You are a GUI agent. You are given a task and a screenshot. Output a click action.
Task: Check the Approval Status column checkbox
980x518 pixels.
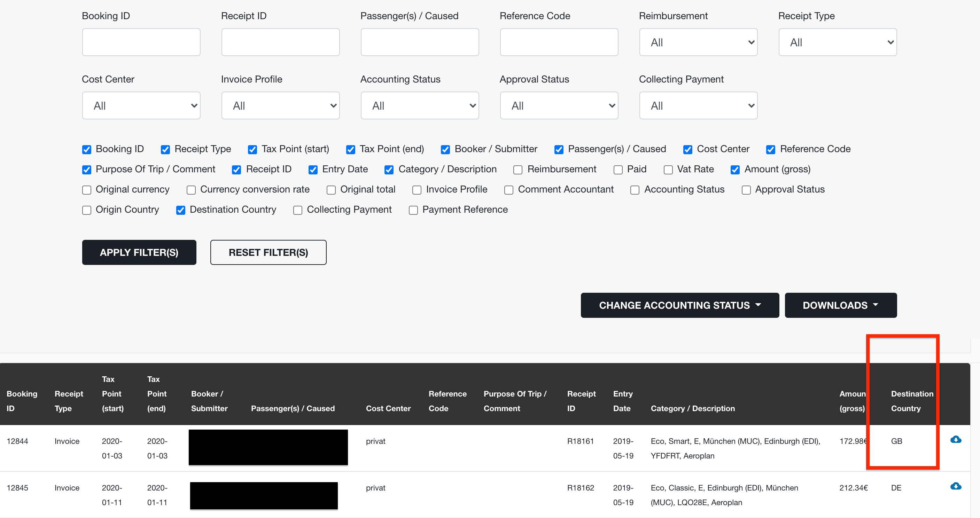[746, 190]
